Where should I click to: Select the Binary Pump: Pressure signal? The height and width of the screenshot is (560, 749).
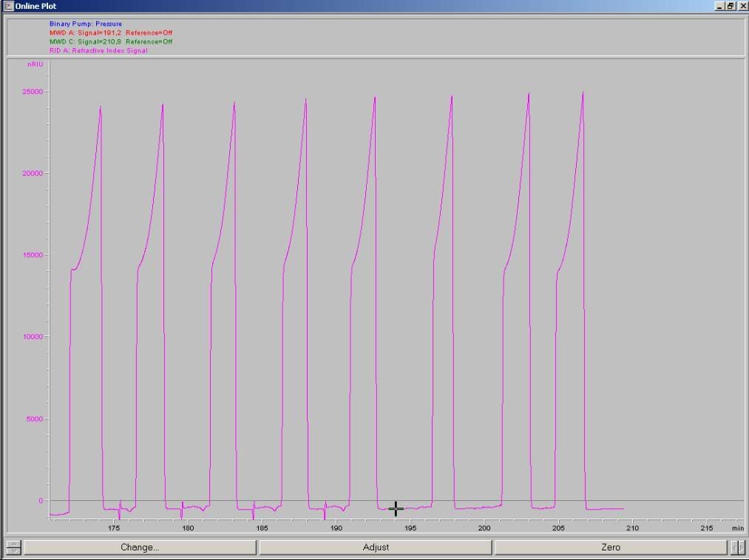click(85, 24)
